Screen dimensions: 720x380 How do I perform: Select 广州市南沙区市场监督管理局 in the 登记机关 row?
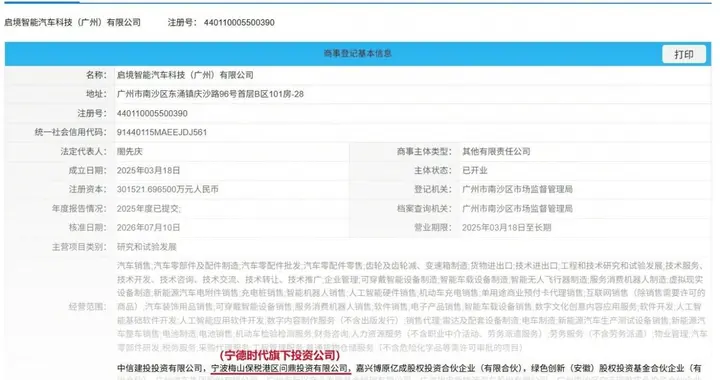pos(518,189)
